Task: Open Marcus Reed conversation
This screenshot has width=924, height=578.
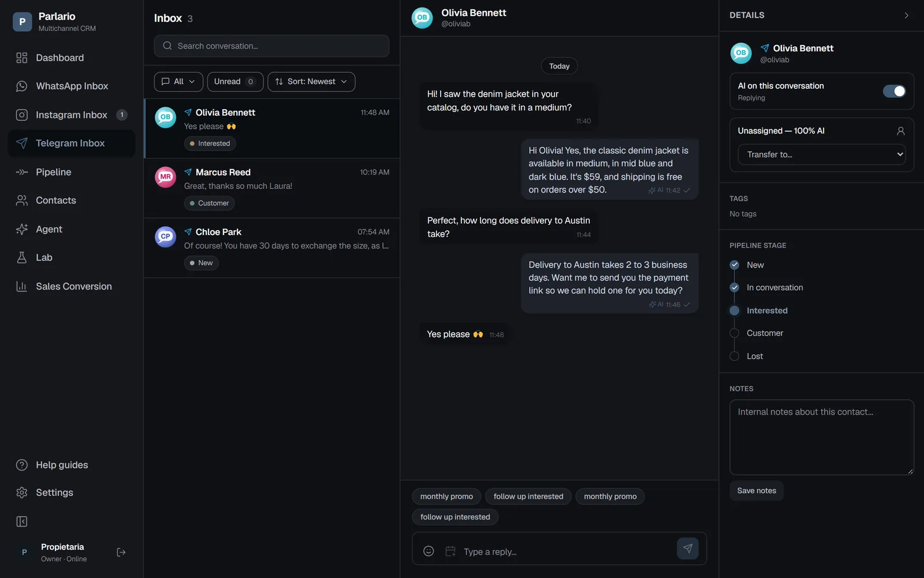Action: 272,188
